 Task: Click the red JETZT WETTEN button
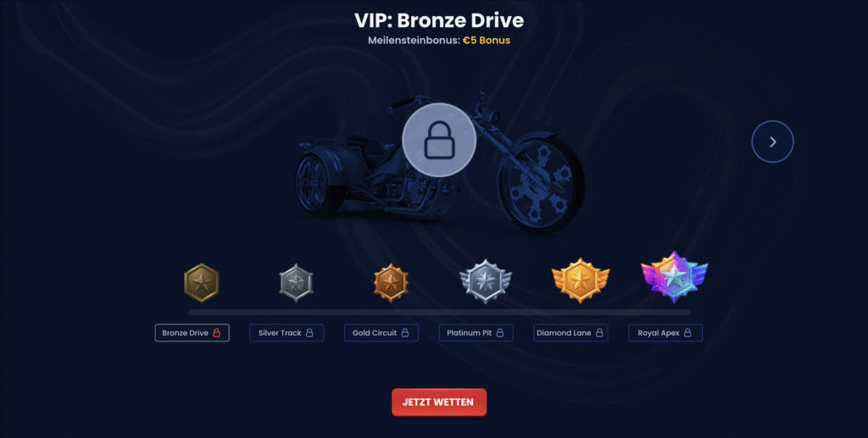[439, 402]
